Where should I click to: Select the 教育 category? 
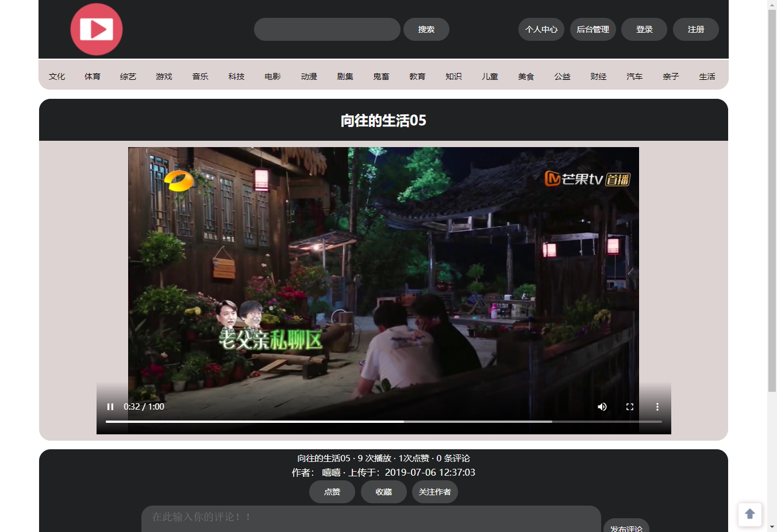[x=418, y=76]
